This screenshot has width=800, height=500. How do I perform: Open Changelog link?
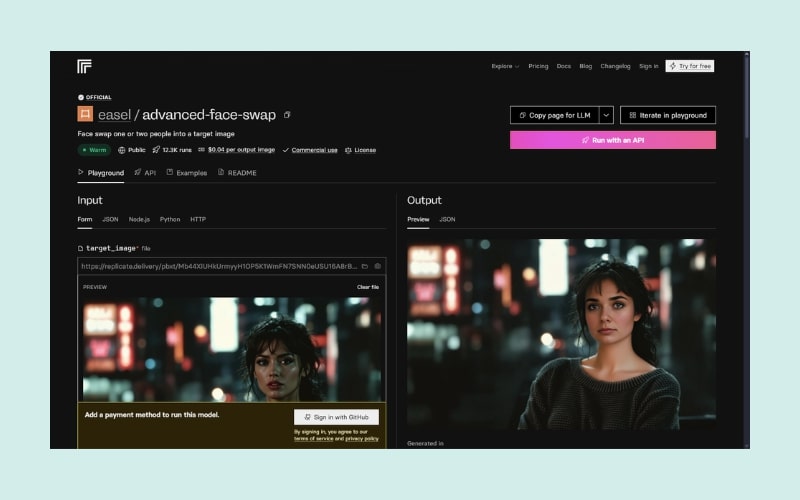[x=615, y=66]
